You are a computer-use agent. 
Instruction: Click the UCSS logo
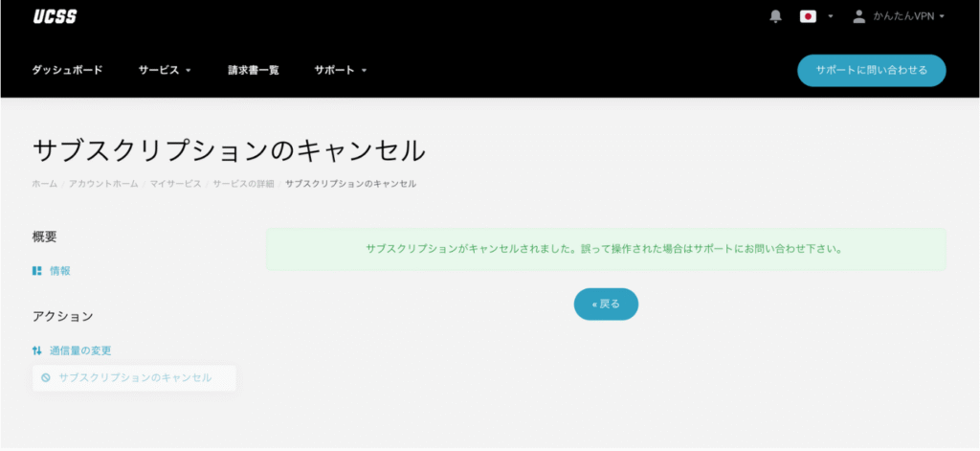[x=55, y=17]
